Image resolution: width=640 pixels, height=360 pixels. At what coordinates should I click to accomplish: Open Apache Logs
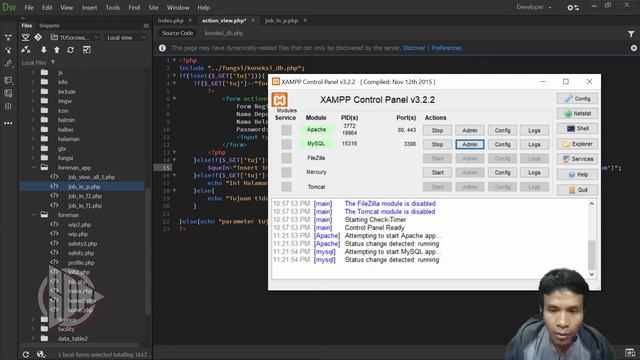click(534, 131)
